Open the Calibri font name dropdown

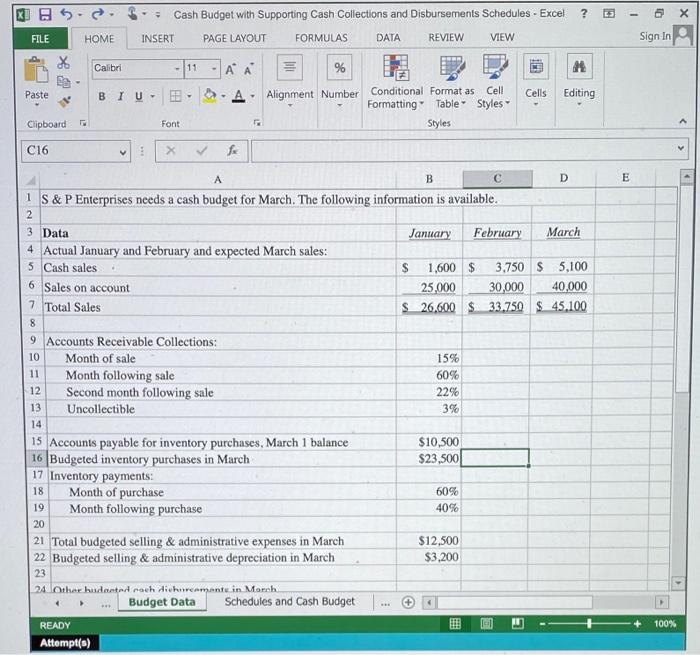coord(177,69)
